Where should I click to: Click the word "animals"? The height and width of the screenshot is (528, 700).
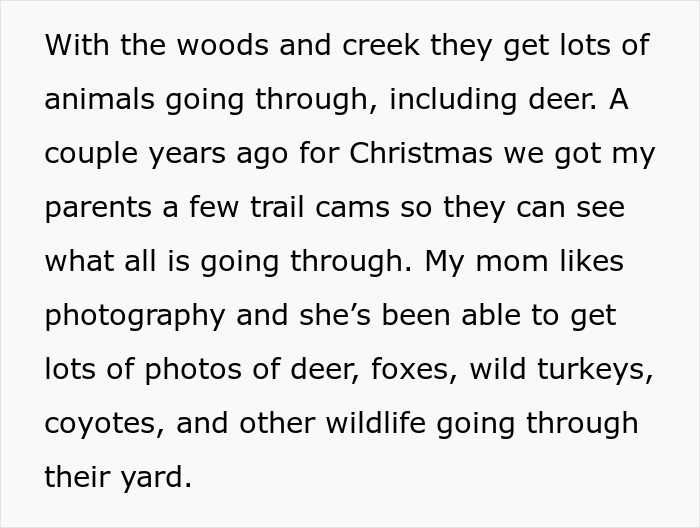[x=100, y=100]
